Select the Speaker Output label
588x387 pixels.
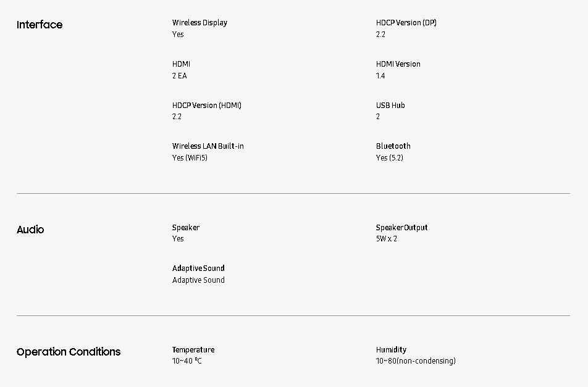401,228
